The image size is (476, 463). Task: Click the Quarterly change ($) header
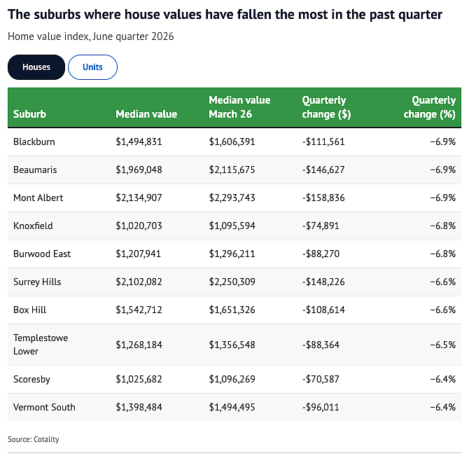[x=326, y=107]
